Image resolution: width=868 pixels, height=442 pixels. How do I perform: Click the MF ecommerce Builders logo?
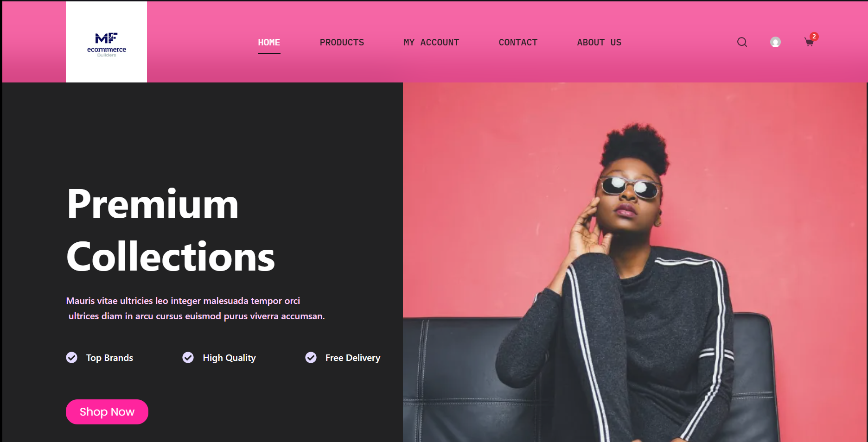(x=107, y=44)
